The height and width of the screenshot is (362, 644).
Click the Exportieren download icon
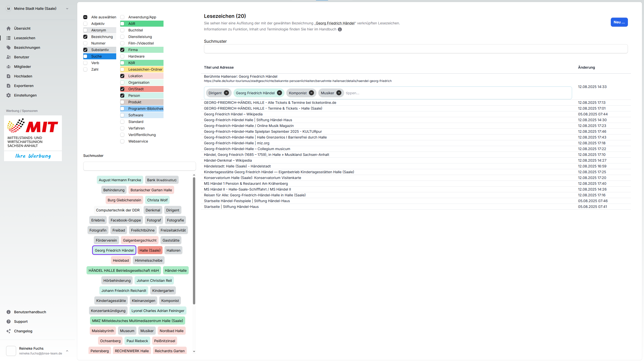tap(9, 86)
